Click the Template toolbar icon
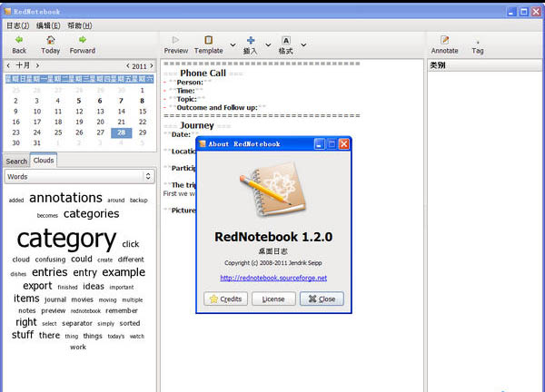Image resolution: width=545 pixels, height=392 pixels. click(x=209, y=44)
